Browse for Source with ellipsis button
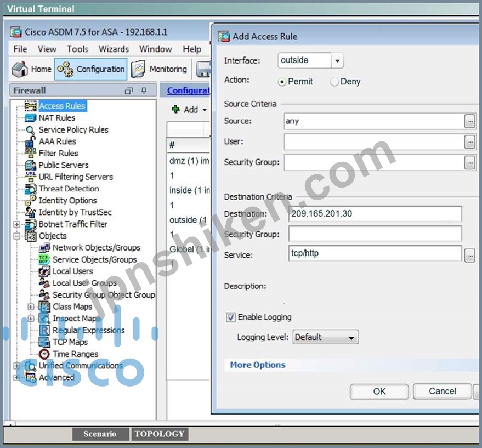Viewport: 482px width, 448px height. (470, 121)
